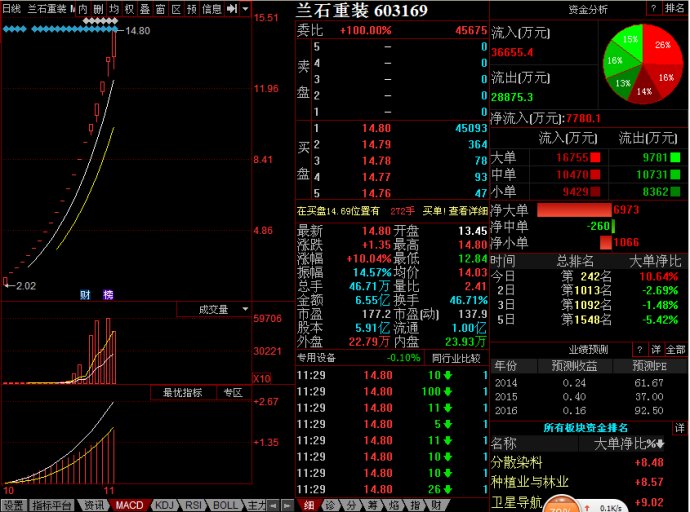This screenshot has width=690, height=512.
Task: Click the 查看详细 link
Action: pyautogui.click(x=468, y=211)
